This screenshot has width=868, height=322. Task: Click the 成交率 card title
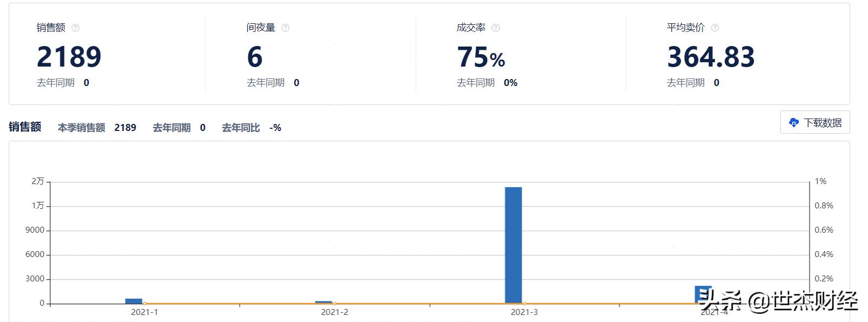[471, 28]
